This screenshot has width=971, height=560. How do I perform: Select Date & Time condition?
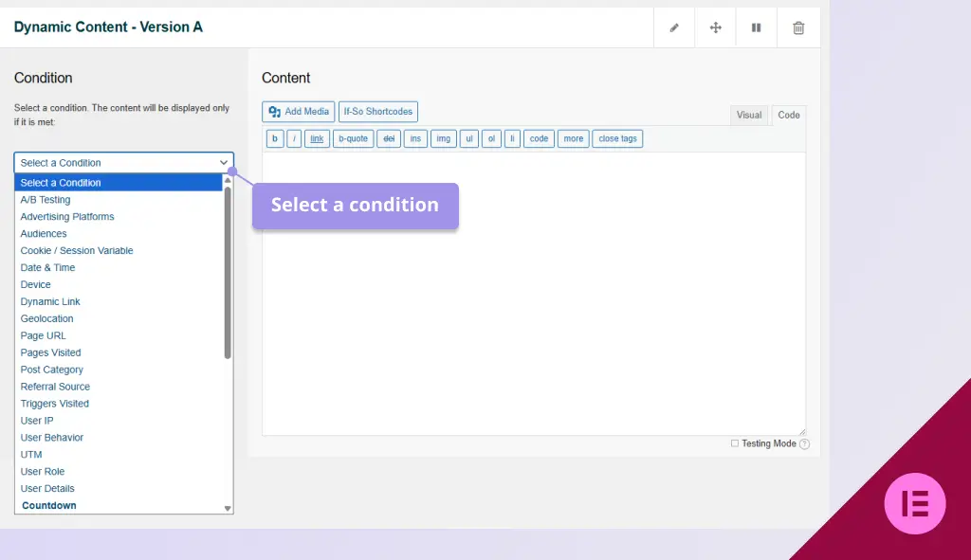coord(47,267)
